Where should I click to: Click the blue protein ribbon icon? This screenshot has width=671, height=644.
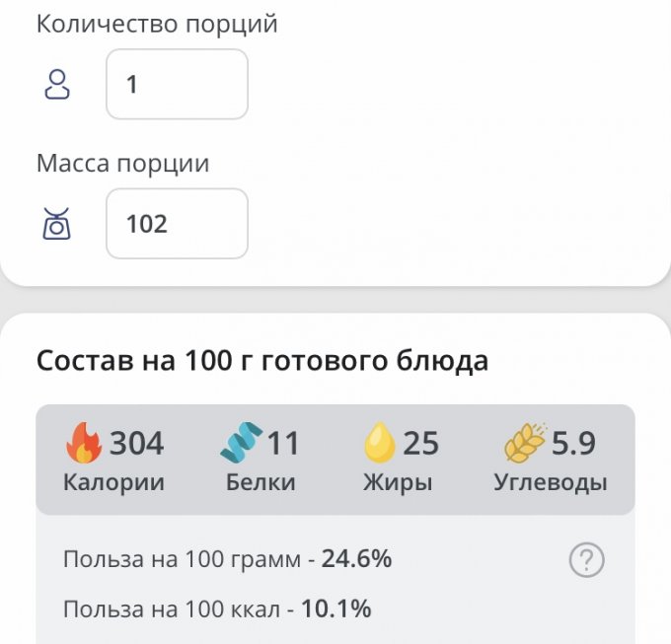pos(242,443)
